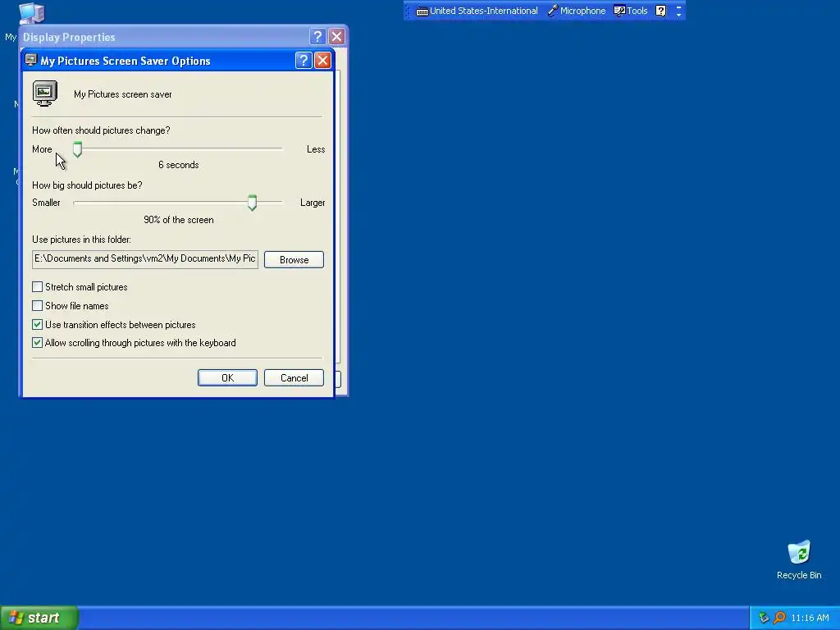
Task: Click the language bar Help icon
Action: point(661,11)
